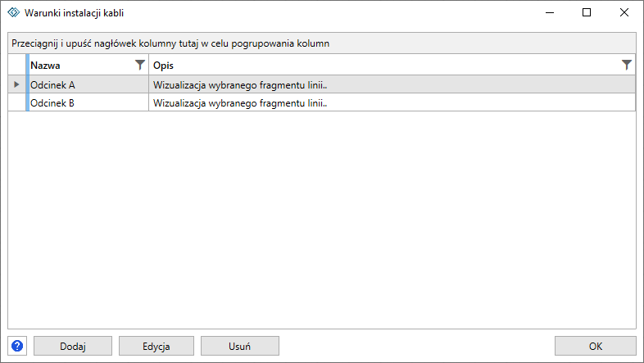Select the Odcinek A row name cell
This screenshot has height=363, width=644.
point(88,84)
